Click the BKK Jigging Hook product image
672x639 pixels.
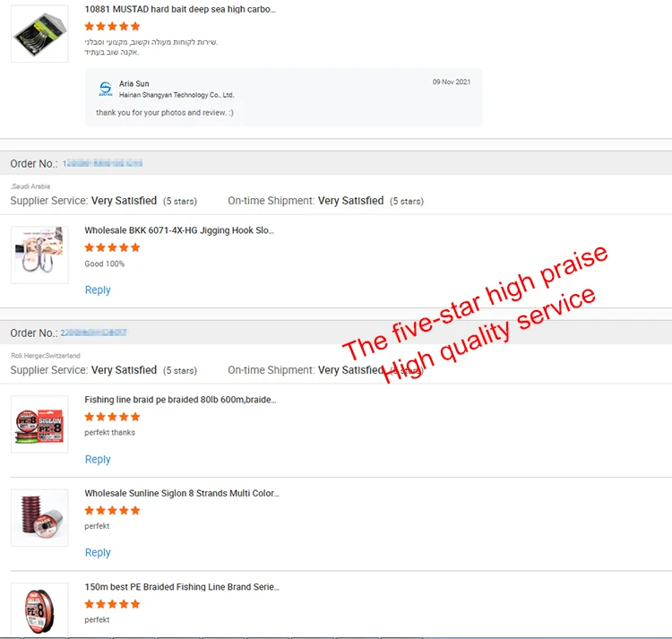[39, 255]
